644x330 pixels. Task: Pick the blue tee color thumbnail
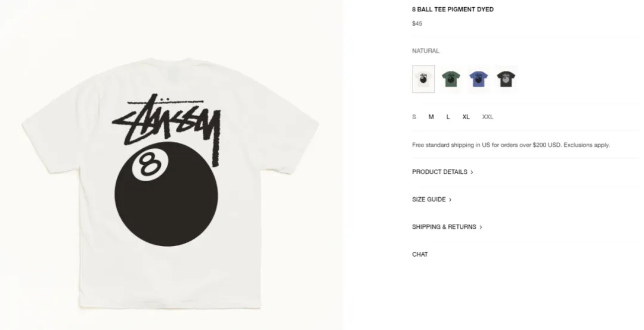[x=478, y=79]
